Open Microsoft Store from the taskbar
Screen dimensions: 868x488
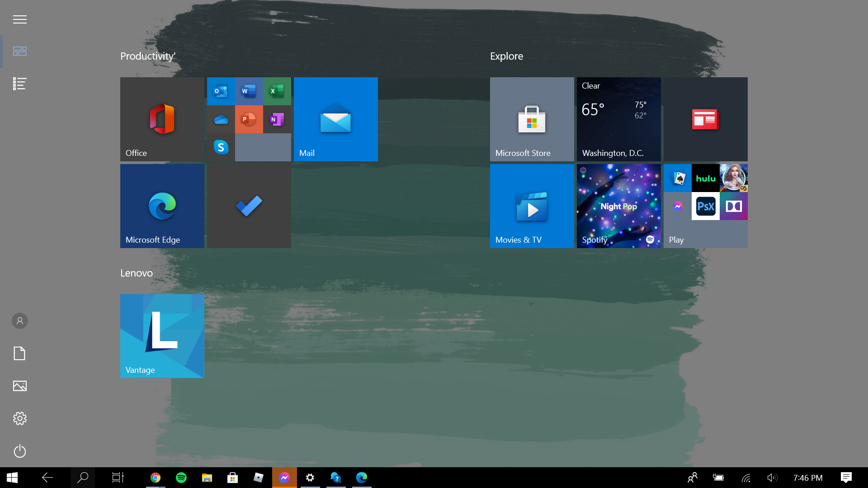coord(233,478)
